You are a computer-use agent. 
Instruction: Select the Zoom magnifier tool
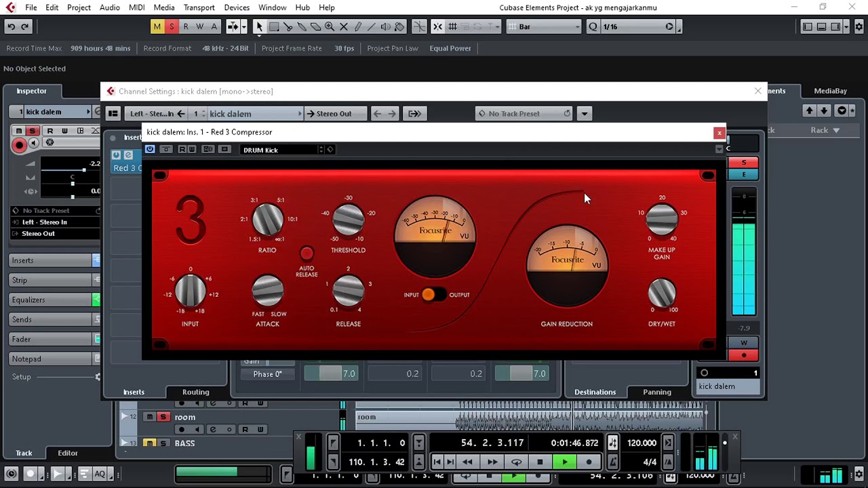330,26
